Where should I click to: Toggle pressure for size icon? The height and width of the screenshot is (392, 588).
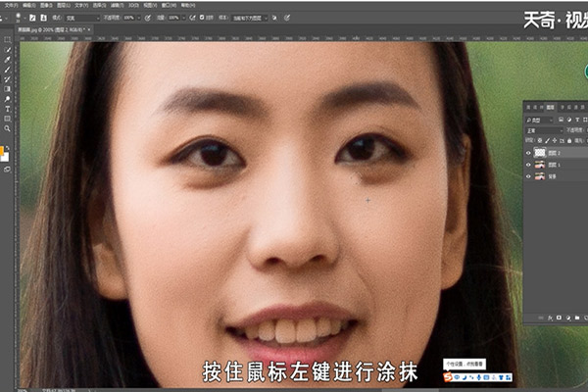(287, 18)
